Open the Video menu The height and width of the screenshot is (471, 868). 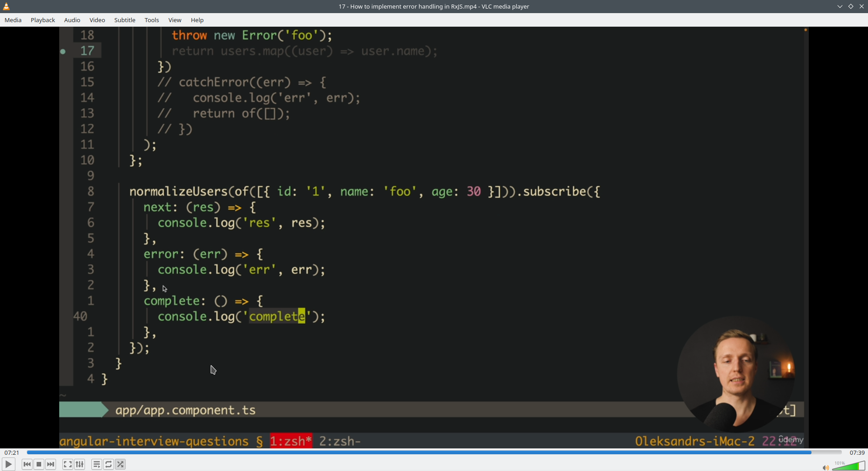[x=97, y=20]
